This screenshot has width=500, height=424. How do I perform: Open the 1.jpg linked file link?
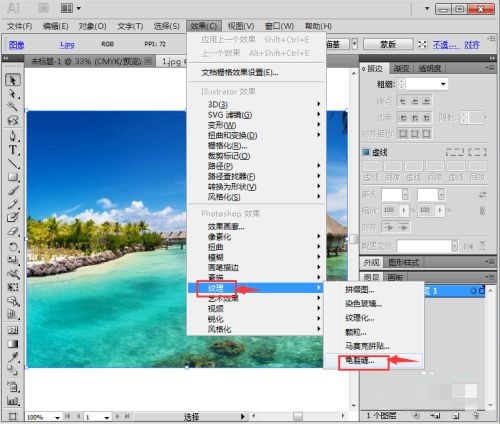tap(67, 44)
